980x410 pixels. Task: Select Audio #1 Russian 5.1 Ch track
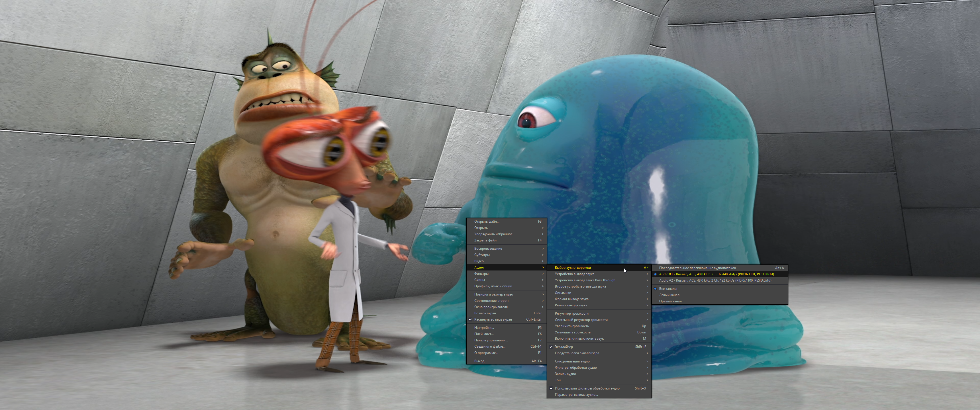tap(716, 274)
